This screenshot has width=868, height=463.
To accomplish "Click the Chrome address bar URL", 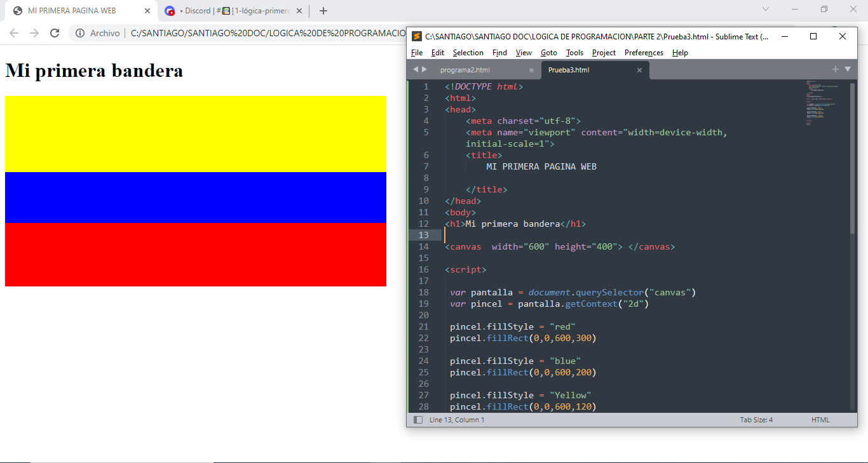I will click(268, 33).
